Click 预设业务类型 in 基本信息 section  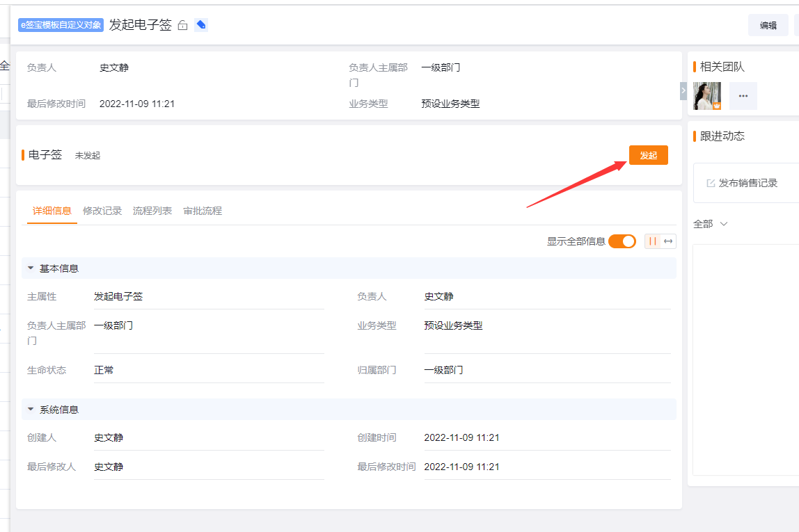coord(453,325)
